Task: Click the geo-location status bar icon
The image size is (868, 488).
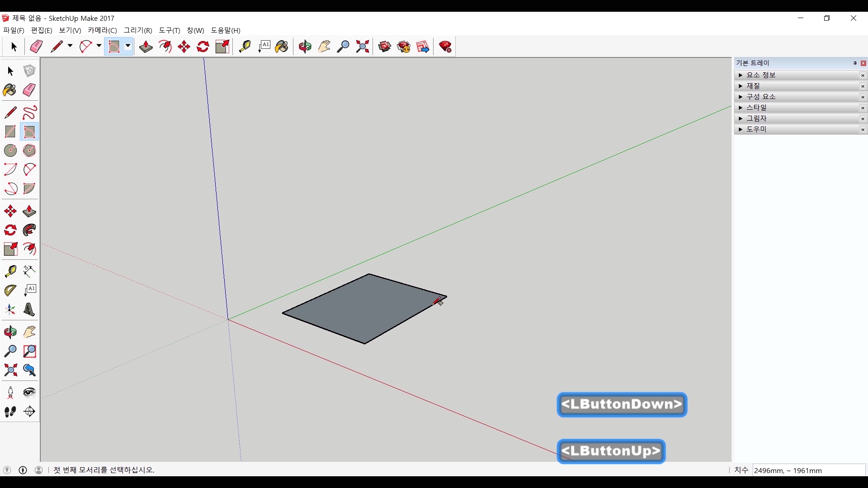Action: click(x=7, y=470)
